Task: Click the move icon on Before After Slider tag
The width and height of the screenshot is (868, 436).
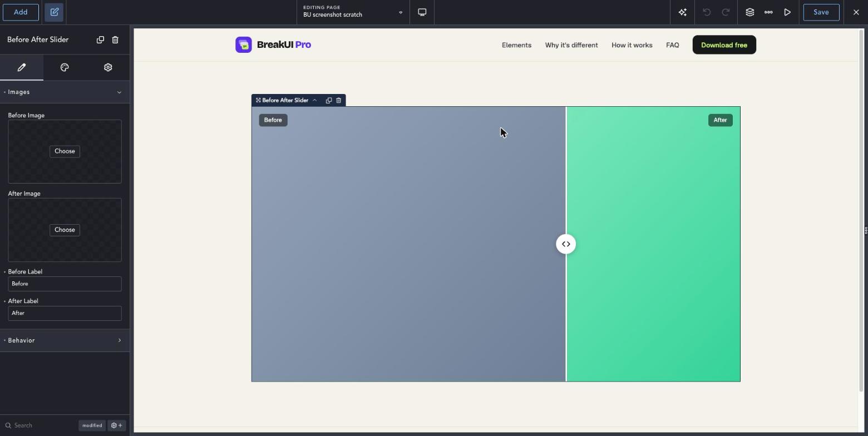Action: tap(258, 101)
